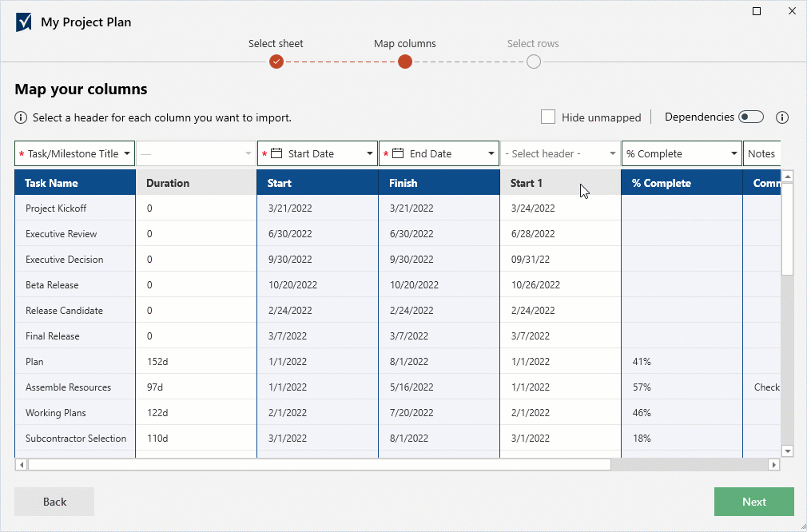This screenshot has width=807, height=532.
Task: Click the Next button
Action: click(754, 502)
